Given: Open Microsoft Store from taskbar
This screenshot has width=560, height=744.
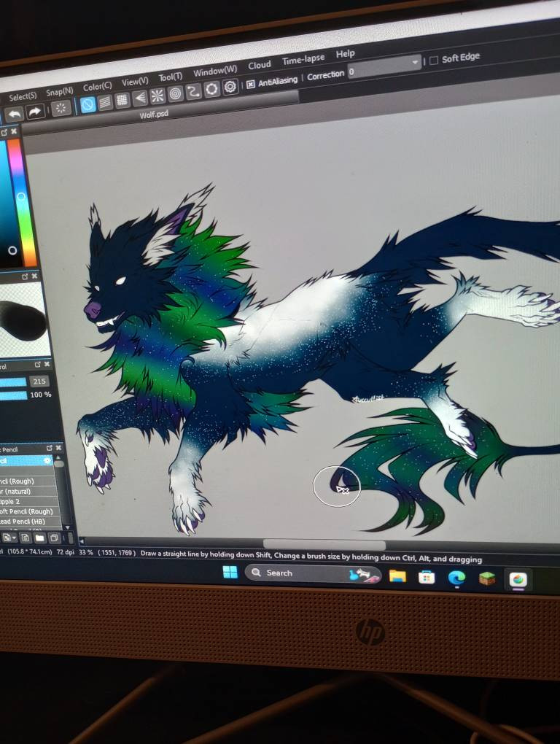Looking at the screenshot, I should pyautogui.click(x=427, y=577).
